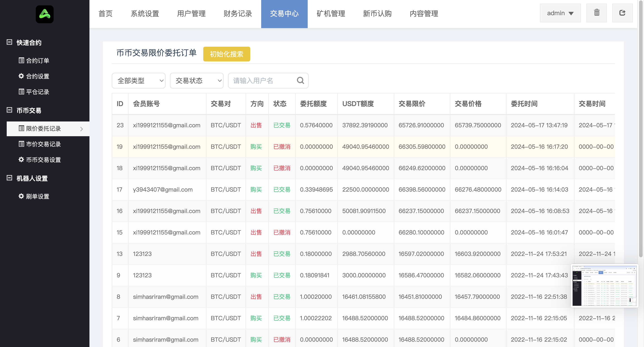Open 平仓记录 in the sidebar

38,92
